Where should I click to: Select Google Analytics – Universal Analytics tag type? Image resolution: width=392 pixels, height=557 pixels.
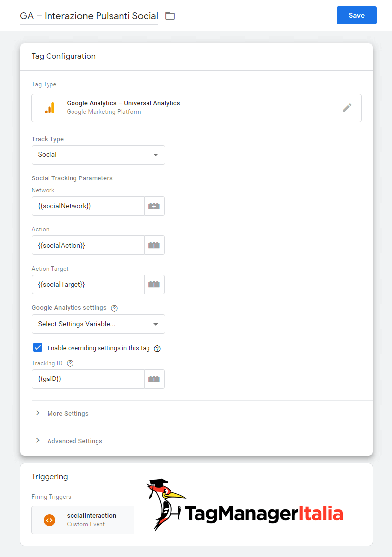(196, 108)
